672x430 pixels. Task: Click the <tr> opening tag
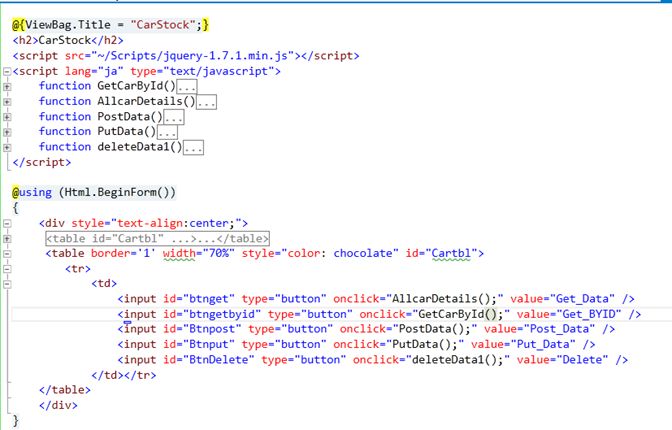click(78, 269)
